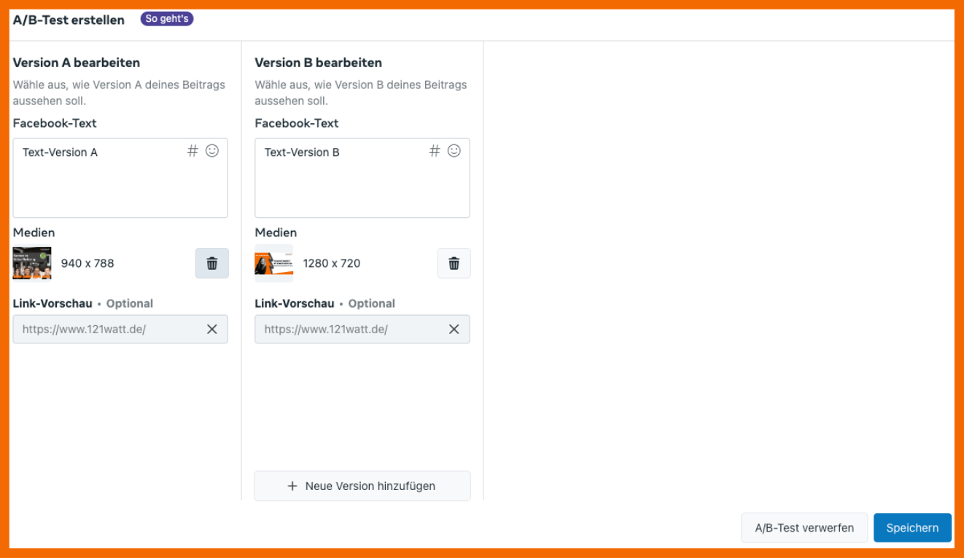Screen dimensions: 964x560
Task: Insert hashtag in Version A text
Action: 193,151
